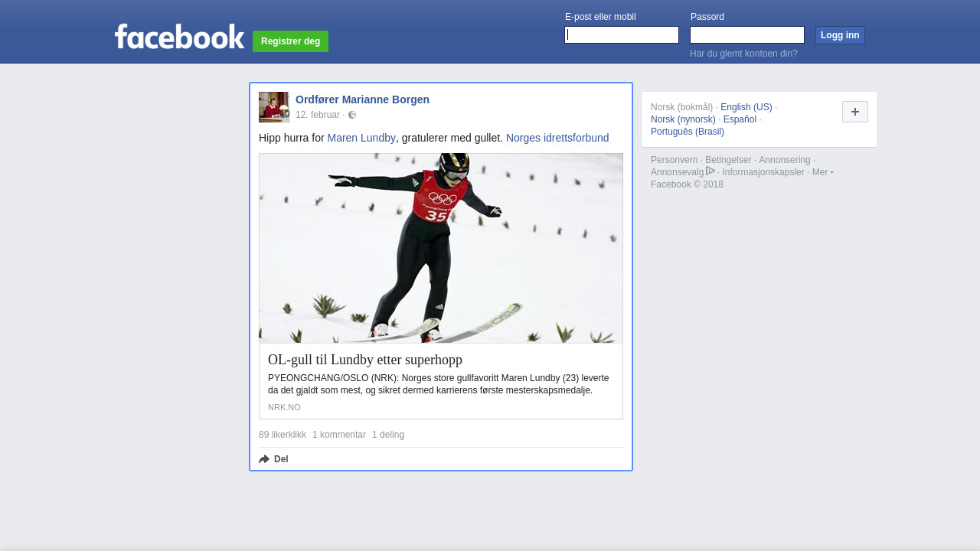980x551 pixels.
Task: Open the ski jumper article image
Action: (441, 248)
